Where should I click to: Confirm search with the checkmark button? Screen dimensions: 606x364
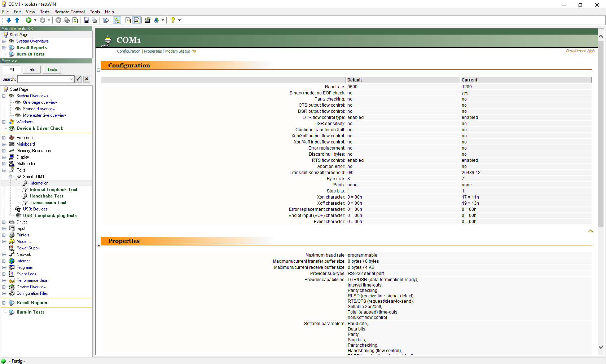(x=79, y=79)
